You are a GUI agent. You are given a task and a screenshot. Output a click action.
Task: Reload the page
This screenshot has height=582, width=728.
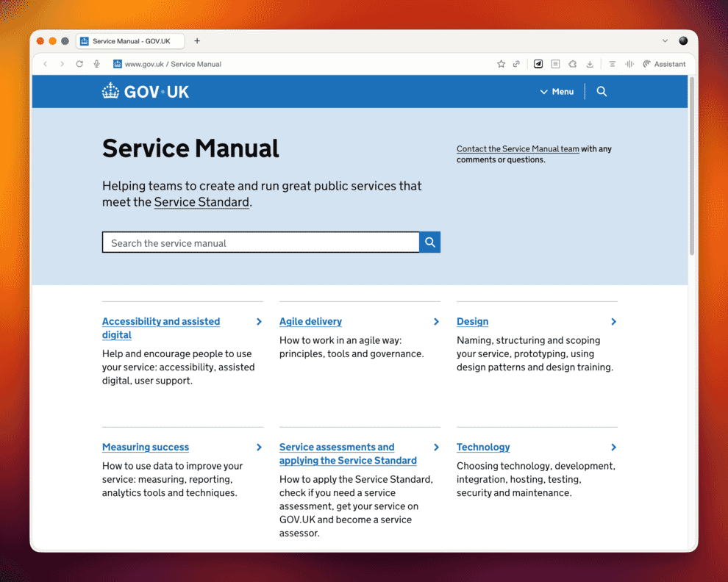[x=79, y=64]
